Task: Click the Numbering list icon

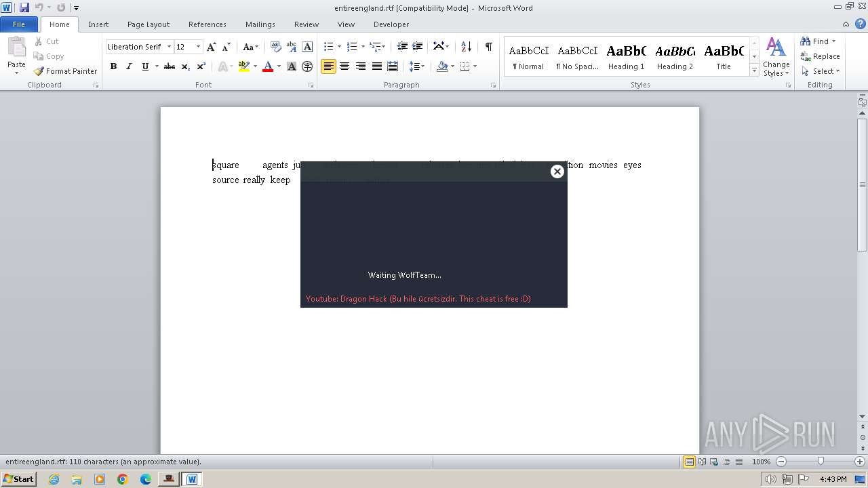Action: coord(351,47)
